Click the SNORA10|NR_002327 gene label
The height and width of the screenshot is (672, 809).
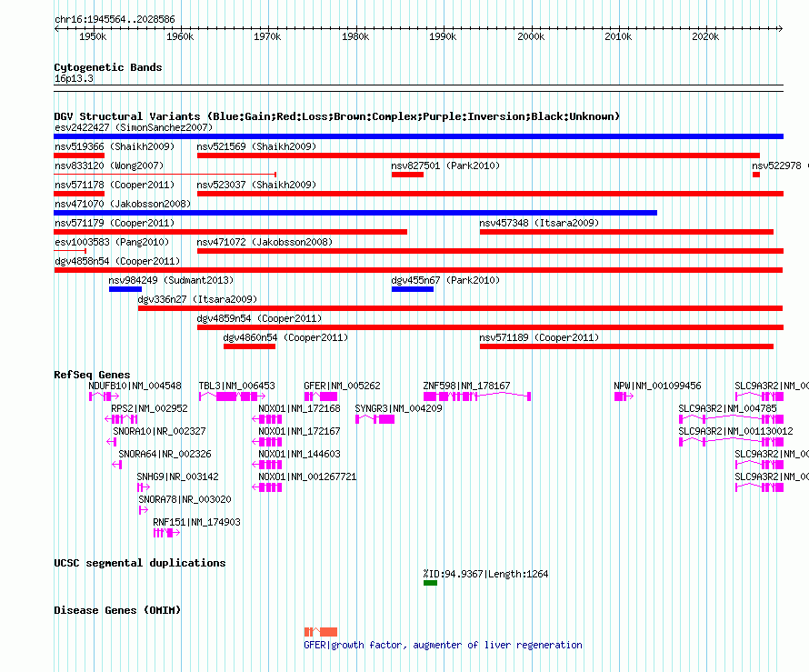[159, 431]
